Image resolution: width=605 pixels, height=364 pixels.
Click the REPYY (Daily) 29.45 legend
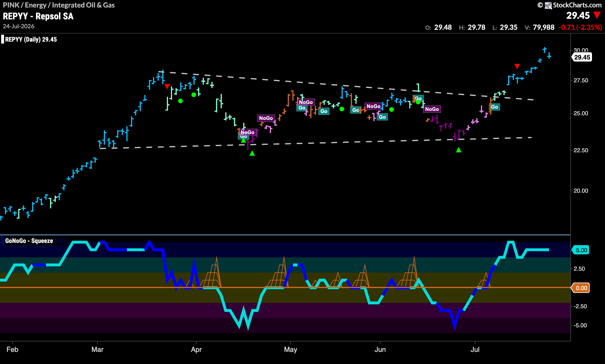pyautogui.click(x=31, y=39)
